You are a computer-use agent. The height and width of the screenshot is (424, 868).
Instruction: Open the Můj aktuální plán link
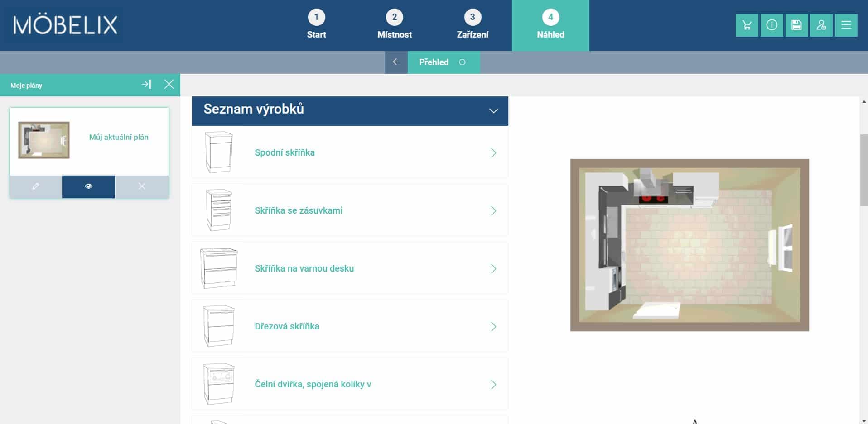pos(119,137)
